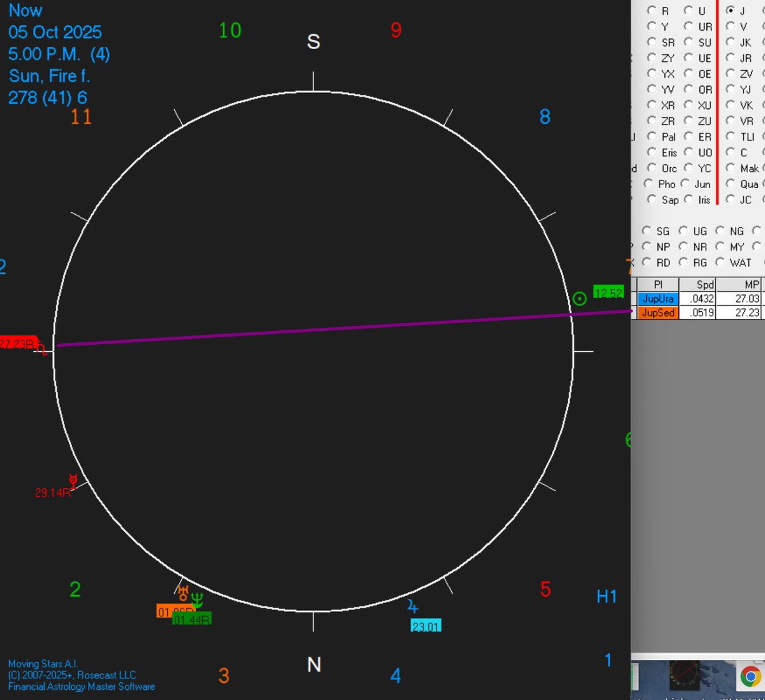Select the Qua radio button
Viewport: 765px width, 700px height.
pos(731,183)
